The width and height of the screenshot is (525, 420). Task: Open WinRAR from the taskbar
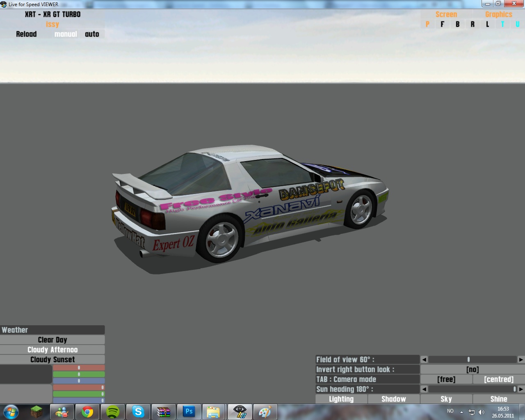pos(164,412)
